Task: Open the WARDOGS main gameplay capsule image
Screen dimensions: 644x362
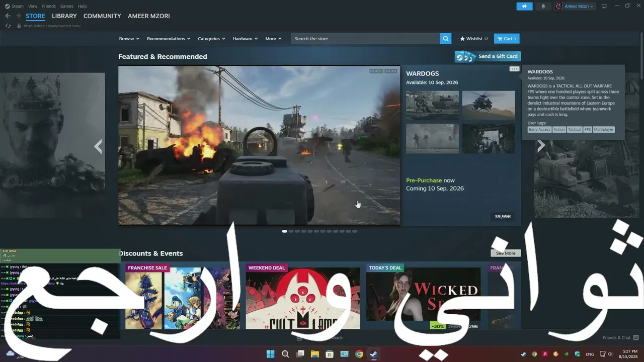Action: coord(259,145)
